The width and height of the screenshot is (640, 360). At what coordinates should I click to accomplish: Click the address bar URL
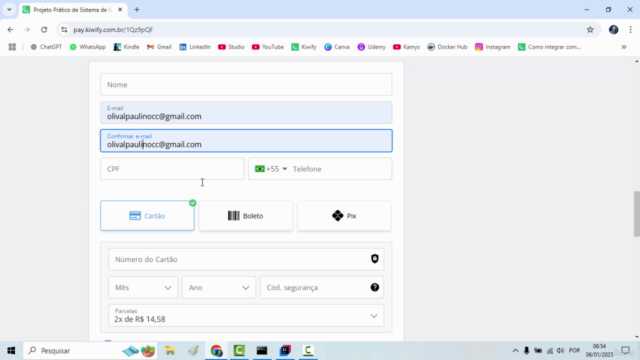pos(113,29)
